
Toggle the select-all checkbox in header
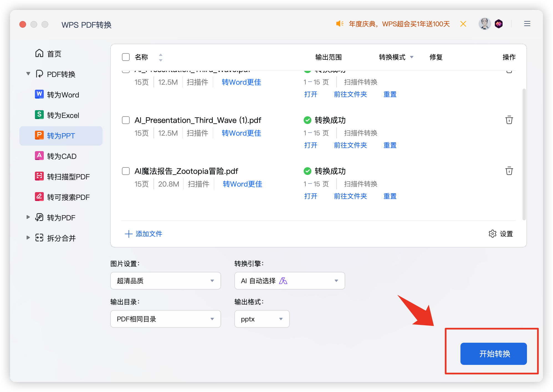coord(126,57)
